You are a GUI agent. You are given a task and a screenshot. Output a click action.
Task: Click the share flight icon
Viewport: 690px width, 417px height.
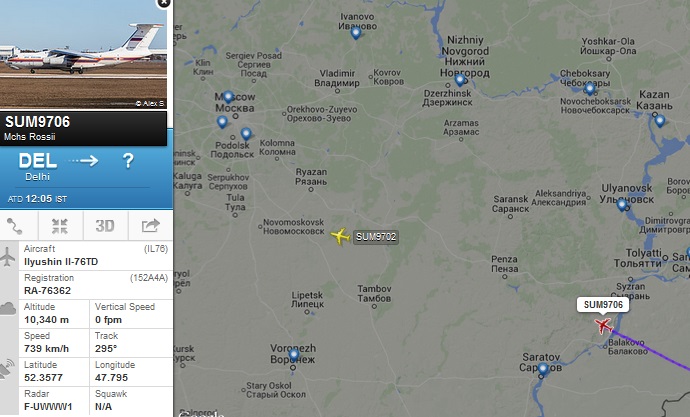[x=150, y=226]
